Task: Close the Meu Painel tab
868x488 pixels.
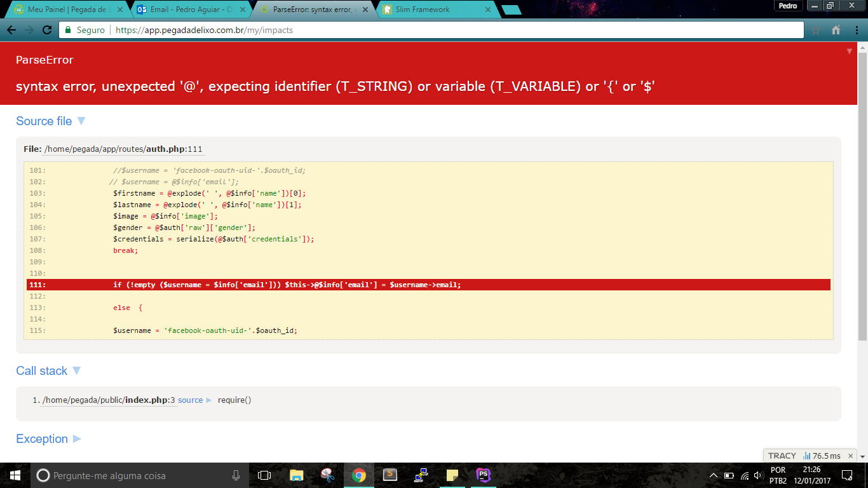Action: pyautogui.click(x=120, y=10)
